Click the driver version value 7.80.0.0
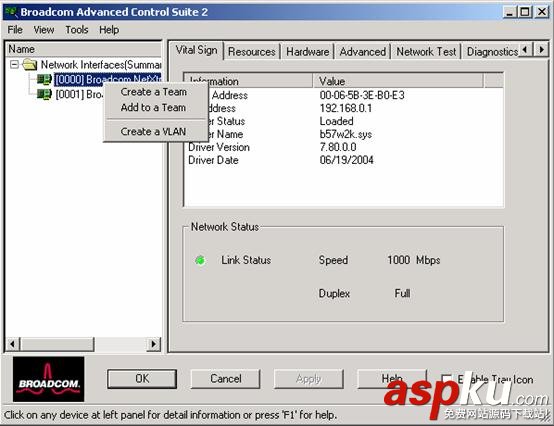This screenshot has height=426, width=554. pyautogui.click(x=338, y=147)
